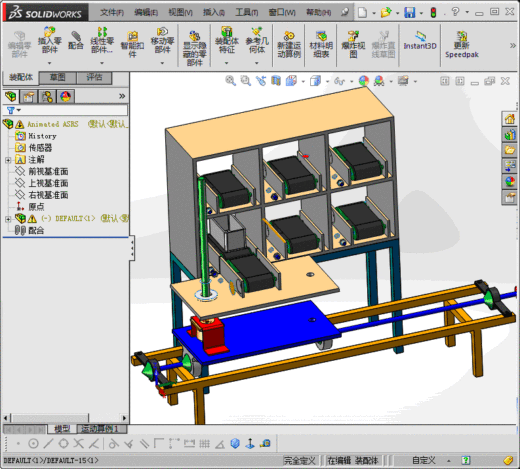Image resolution: width=520 pixels, height=469 pixels.
Task: Click Zoom to Area icon
Action: click(x=246, y=81)
